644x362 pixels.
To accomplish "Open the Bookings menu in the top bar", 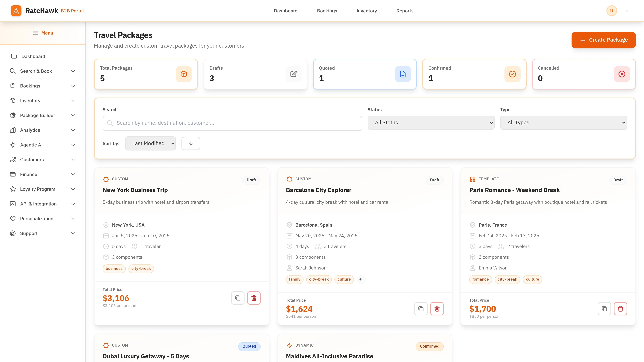I will [327, 11].
